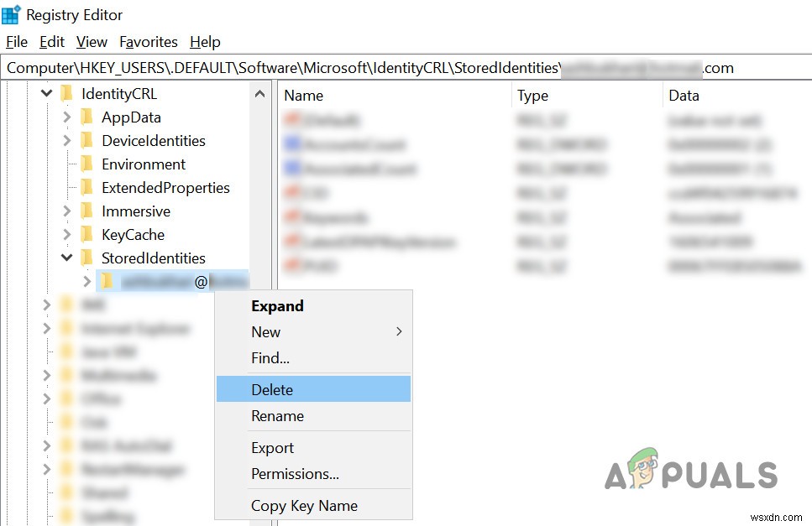
Task: Choose Delete in the context menu
Action: 313,389
